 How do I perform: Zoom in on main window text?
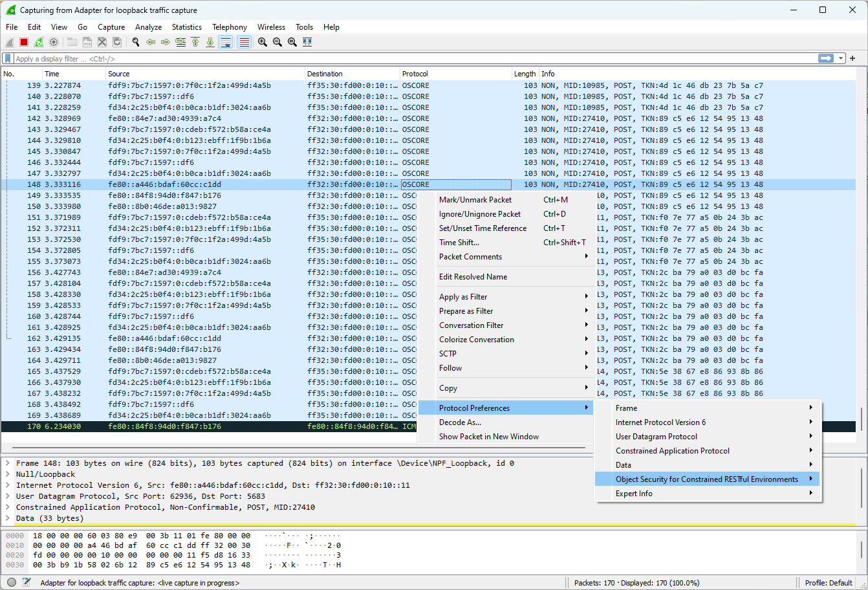pyautogui.click(x=263, y=42)
